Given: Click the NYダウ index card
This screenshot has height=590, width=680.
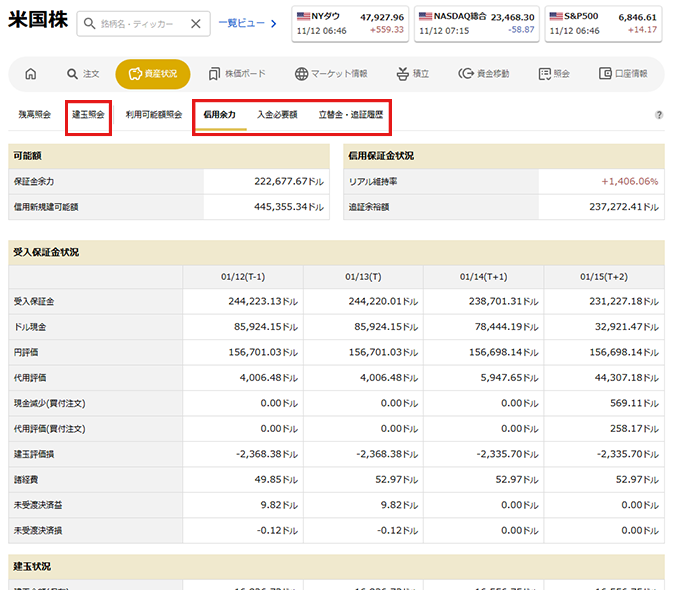Looking at the screenshot, I should [x=350, y=23].
